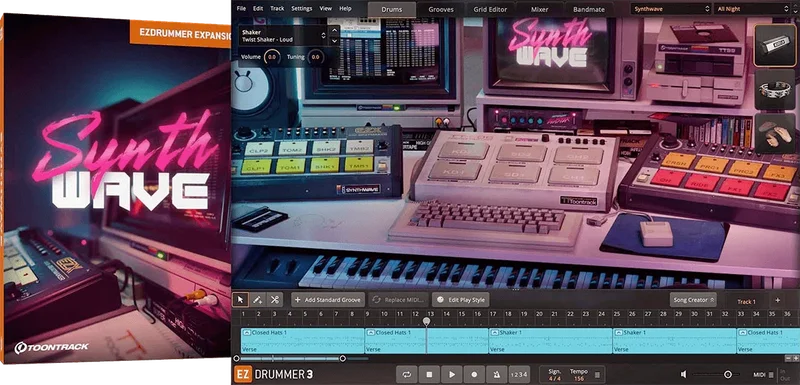
Task: Open the Help menu
Action: tap(345, 9)
